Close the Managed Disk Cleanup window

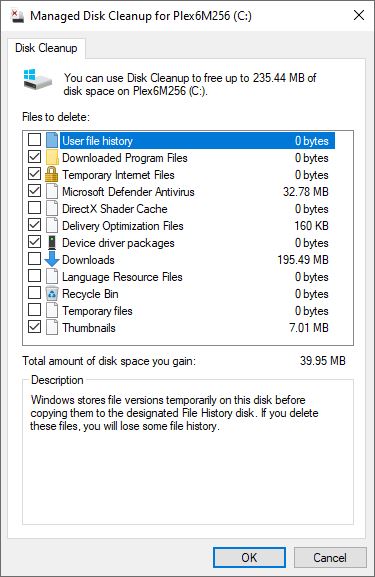coord(359,15)
